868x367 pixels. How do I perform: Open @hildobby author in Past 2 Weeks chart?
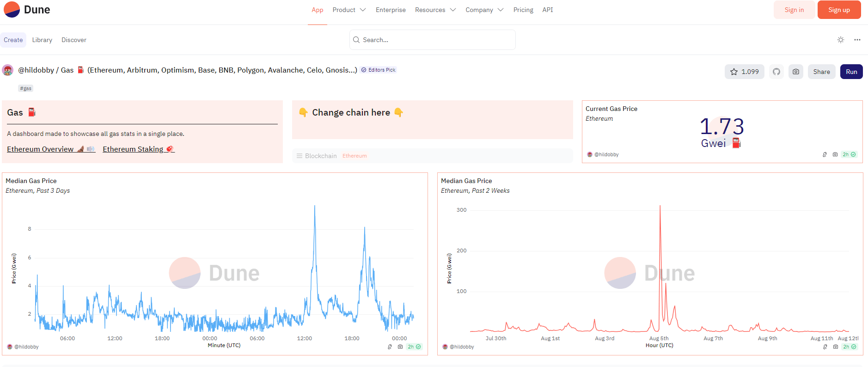[x=458, y=347]
